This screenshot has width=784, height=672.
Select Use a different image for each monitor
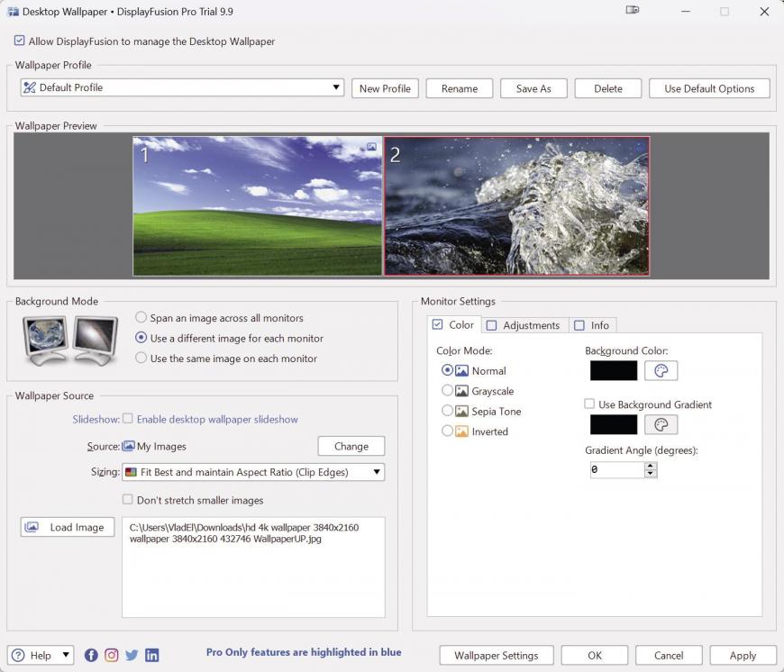pos(141,338)
